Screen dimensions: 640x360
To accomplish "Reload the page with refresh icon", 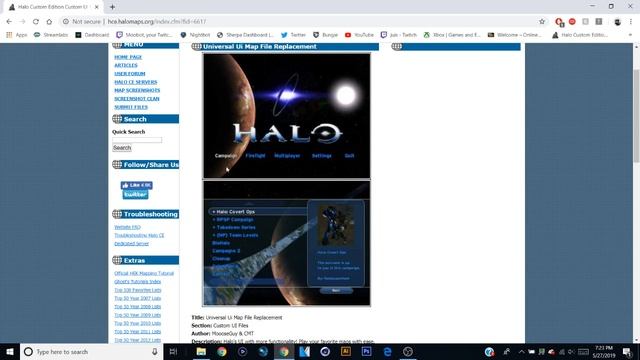I will (x=36, y=22).
